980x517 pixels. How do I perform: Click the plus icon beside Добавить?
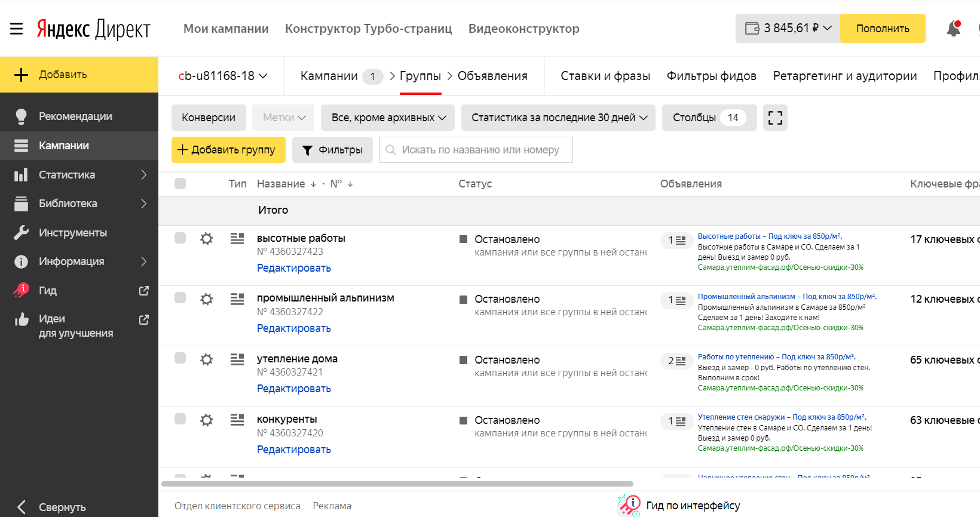pyautogui.click(x=21, y=75)
